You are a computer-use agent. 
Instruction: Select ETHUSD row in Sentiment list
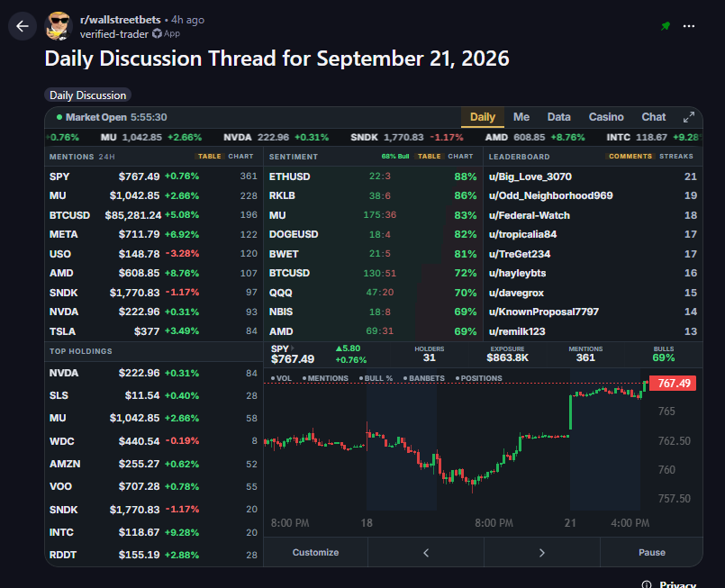tap(373, 176)
